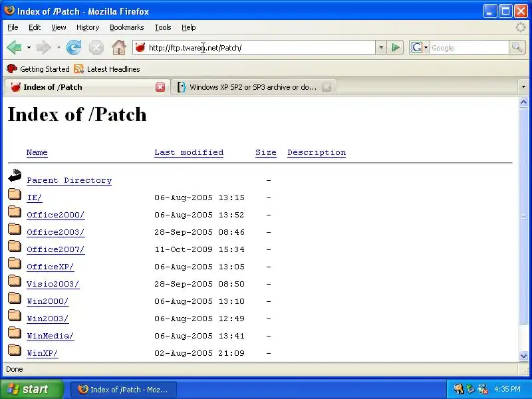This screenshot has height=399, width=532.
Task: Click the Firefox throbber activity icon
Action: 521,27
